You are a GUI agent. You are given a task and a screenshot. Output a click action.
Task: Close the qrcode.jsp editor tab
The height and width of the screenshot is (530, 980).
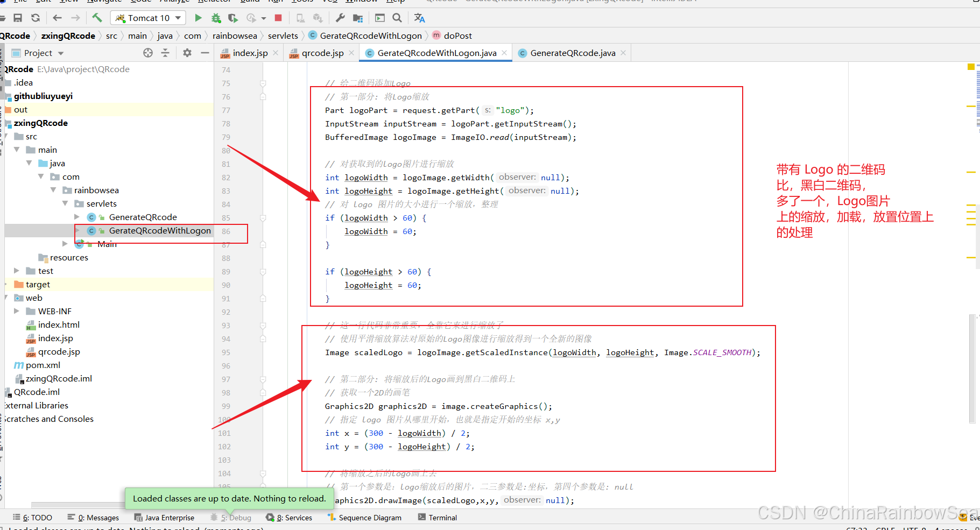(351, 53)
